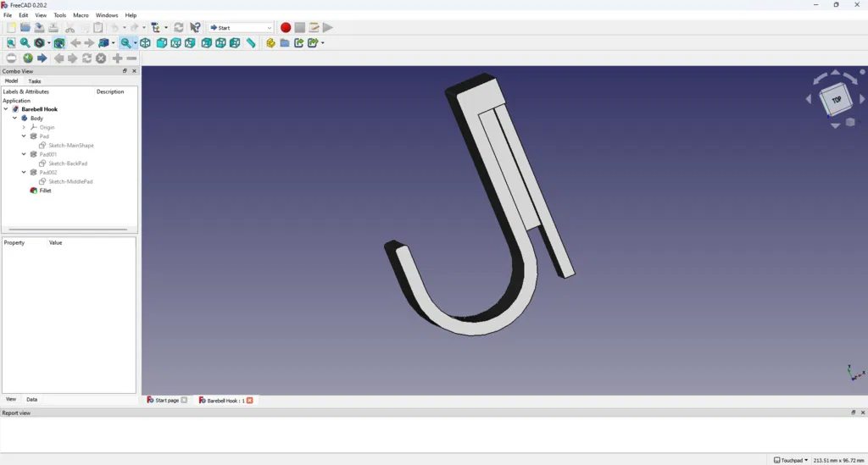This screenshot has width=868, height=465.
Task: Click the Print icon in the toolbar
Action: pos(53,28)
